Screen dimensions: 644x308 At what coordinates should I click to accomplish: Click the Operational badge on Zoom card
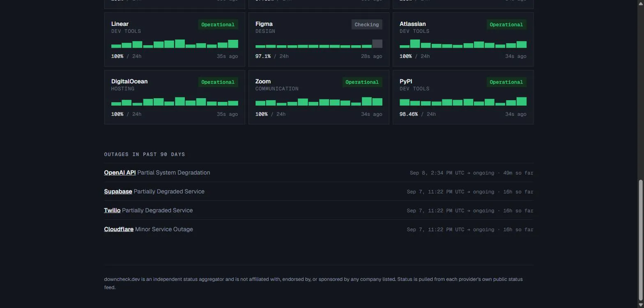362,82
